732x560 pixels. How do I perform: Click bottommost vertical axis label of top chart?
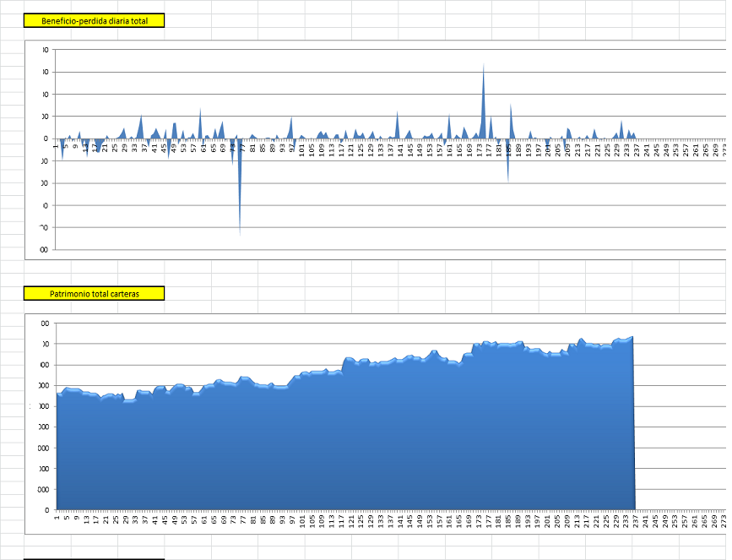point(42,249)
